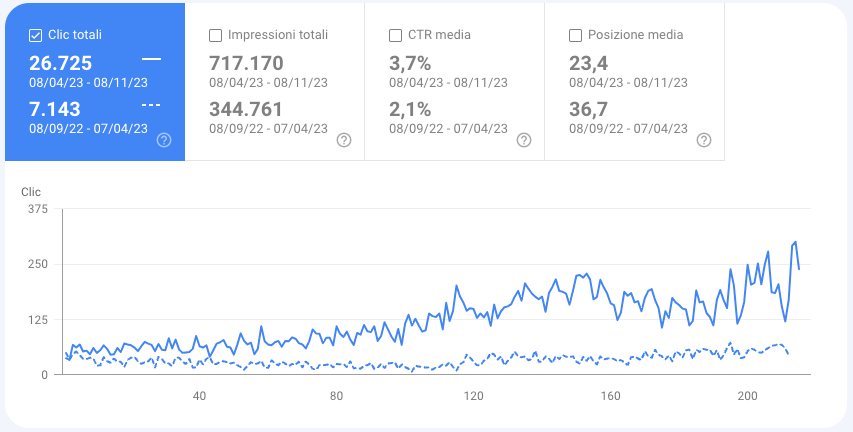Select the Posizione media 23,4 card
Viewport: 853px width, 432px height.
635,82
